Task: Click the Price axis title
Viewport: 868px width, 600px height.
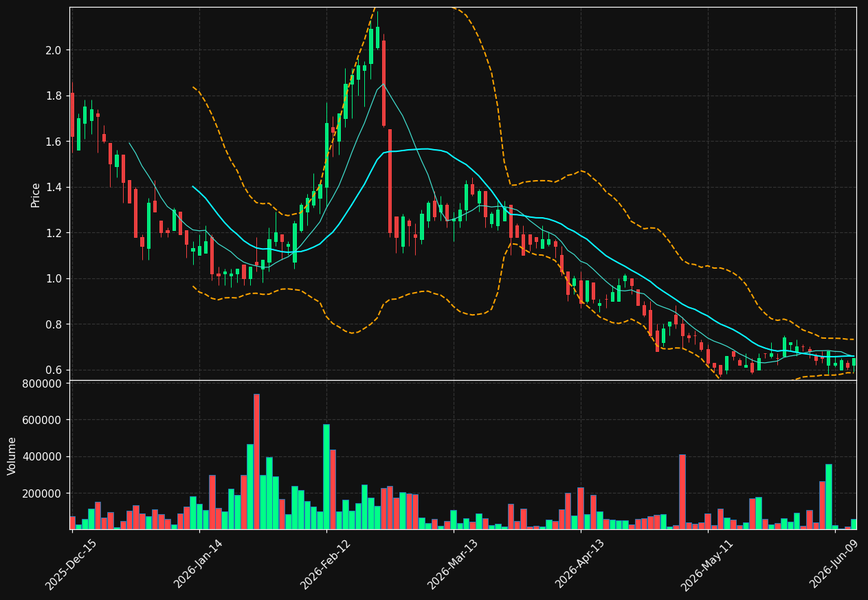Action: pyautogui.click(x=36, y=195)
